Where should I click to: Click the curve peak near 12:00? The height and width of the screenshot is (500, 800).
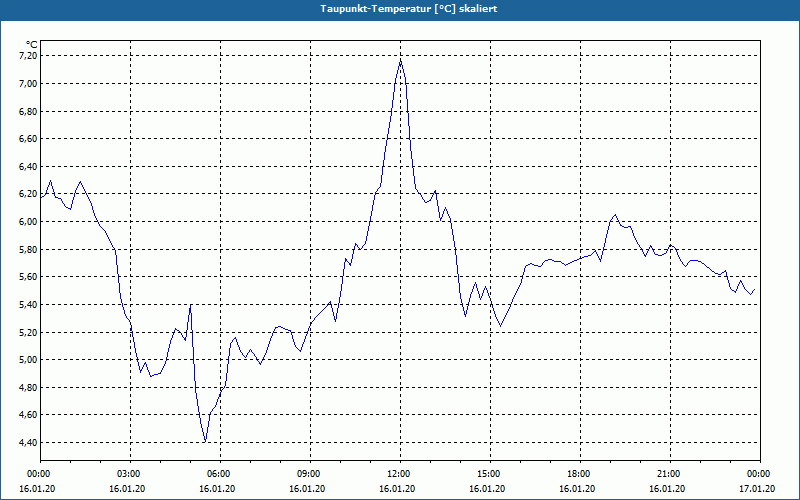pyautogui.click(x=401, y=61)
